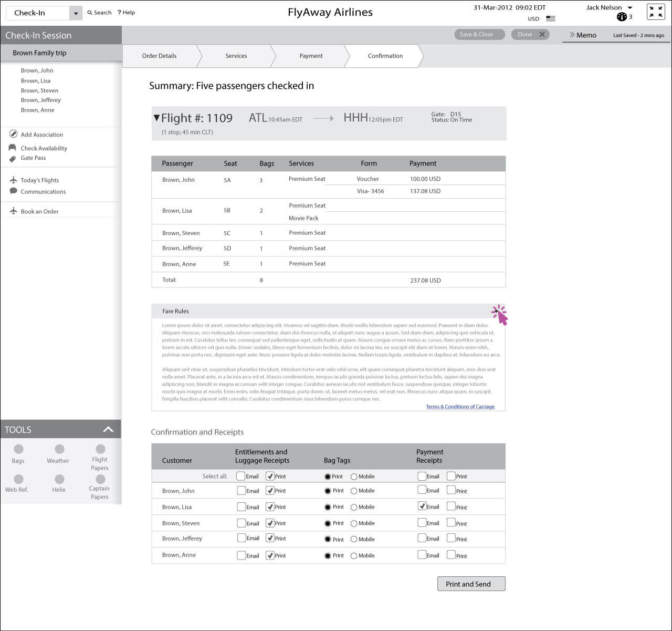Click Today's Flights airplane icon
672x631 pixels.
(14, 180)
